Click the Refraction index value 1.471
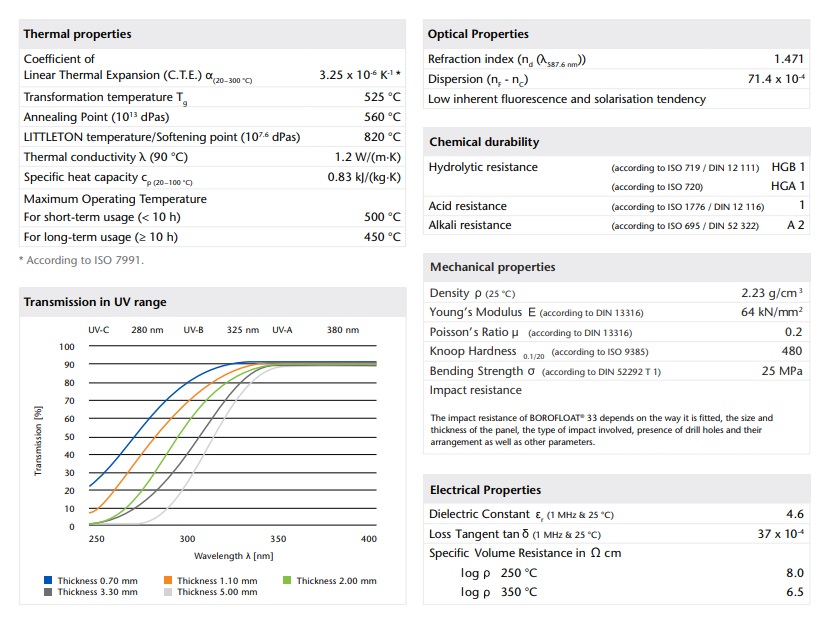Screen dimensions: 832x619 tap(789, 60)
